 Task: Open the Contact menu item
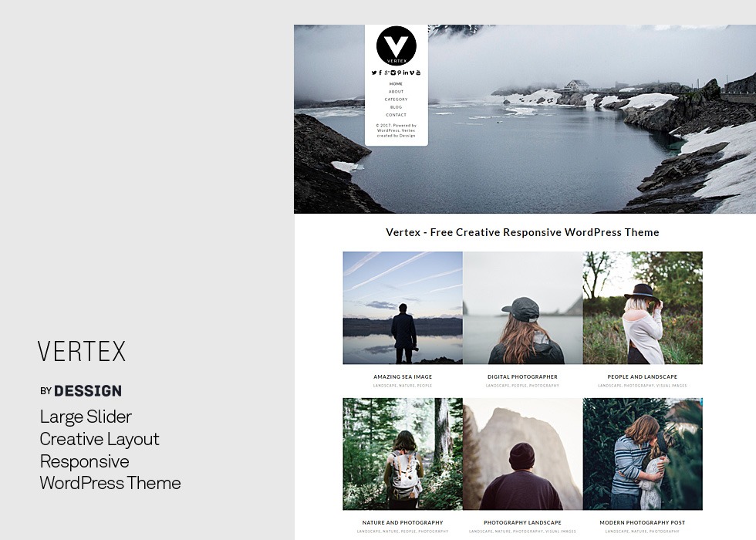[x=396, y=115]
